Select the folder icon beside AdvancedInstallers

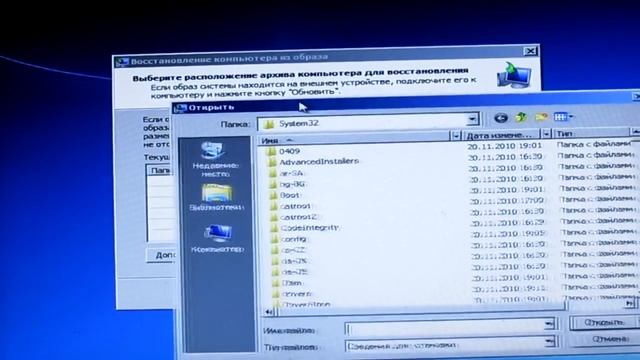click(271, 162)
